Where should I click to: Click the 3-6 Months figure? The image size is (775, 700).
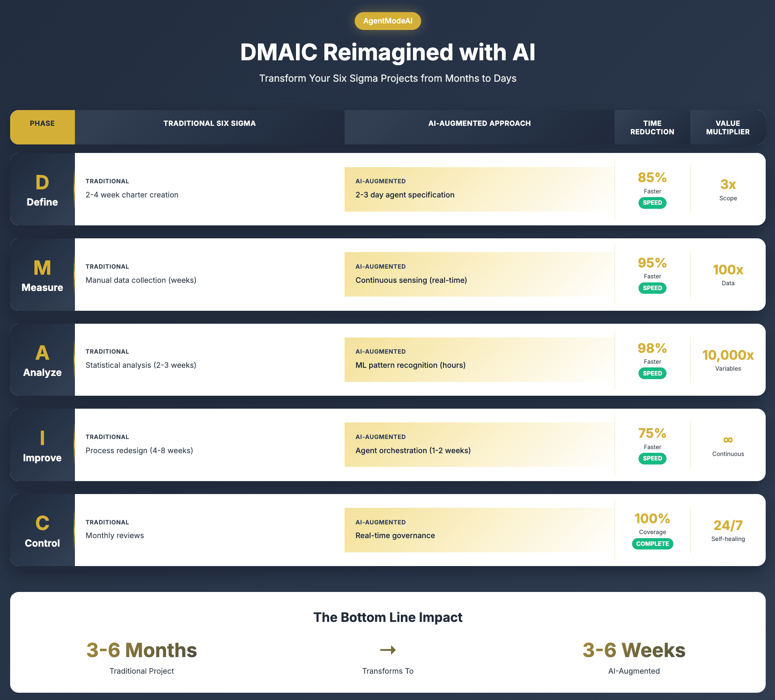142,650
